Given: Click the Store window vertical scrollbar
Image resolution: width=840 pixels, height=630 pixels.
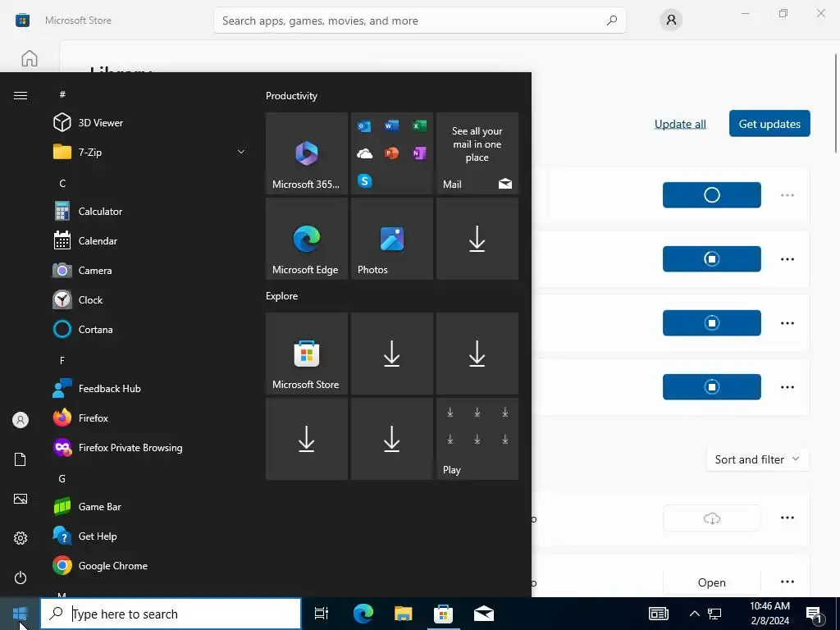Looking at the screenshot, I should click(836, 104).
